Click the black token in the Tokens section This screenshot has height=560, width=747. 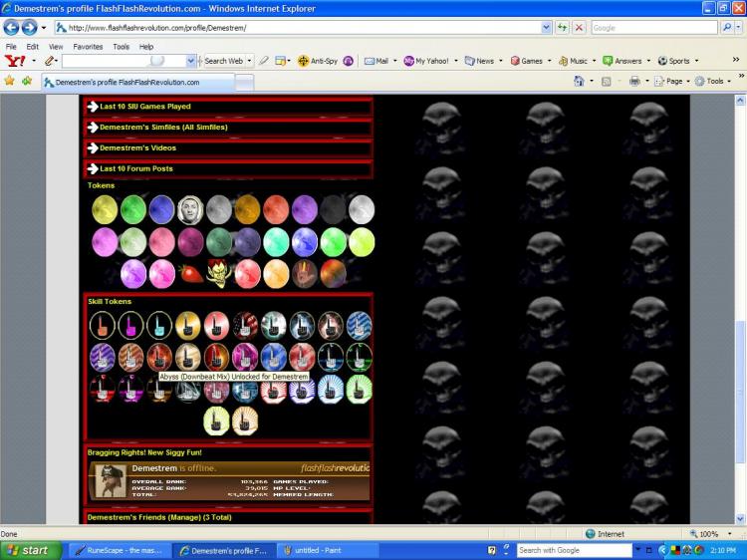tap(333, 209)
